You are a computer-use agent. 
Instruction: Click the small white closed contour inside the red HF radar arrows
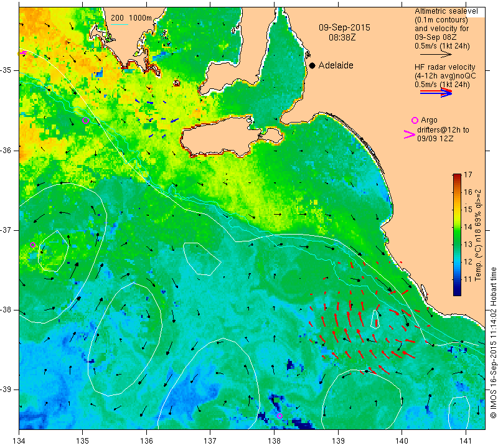tap(375, 319)
